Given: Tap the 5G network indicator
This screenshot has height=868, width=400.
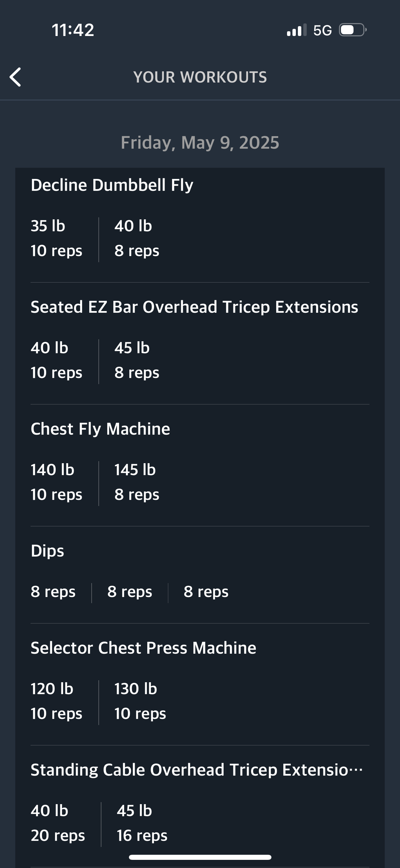Looking at the screenshot, I should (x=322, y=31).
